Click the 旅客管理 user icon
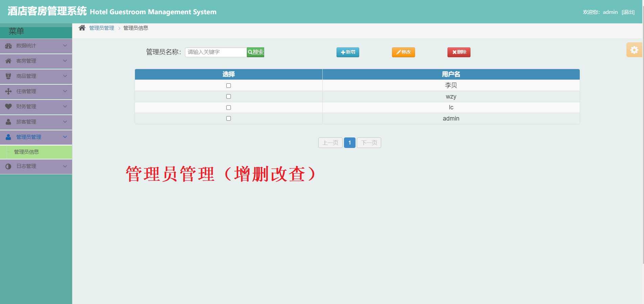Screen dimensions: 644x304 (x=8, y=122)
